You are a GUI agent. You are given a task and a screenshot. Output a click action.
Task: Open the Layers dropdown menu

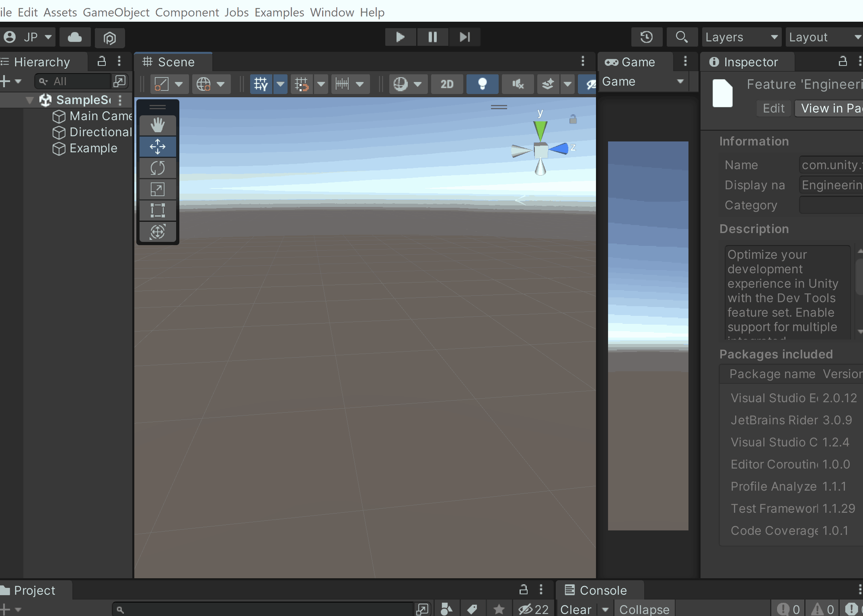point(738,37)
